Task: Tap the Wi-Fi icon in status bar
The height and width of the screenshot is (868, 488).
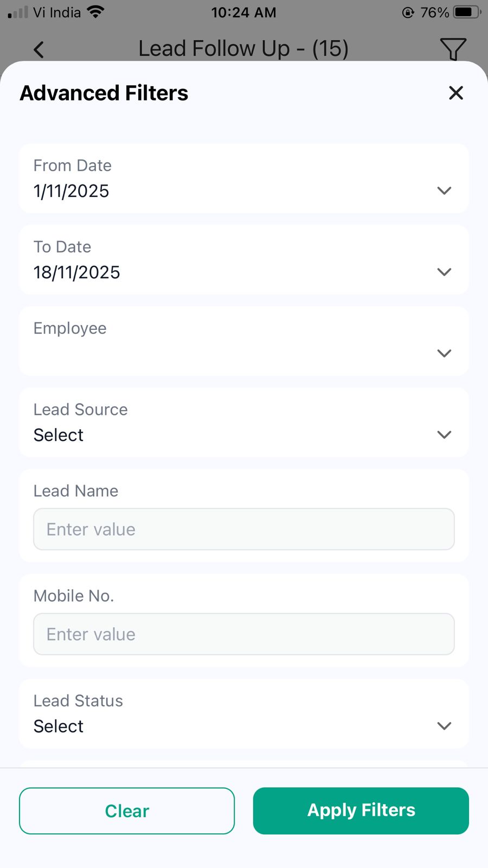Action: [x=96, y=12]
